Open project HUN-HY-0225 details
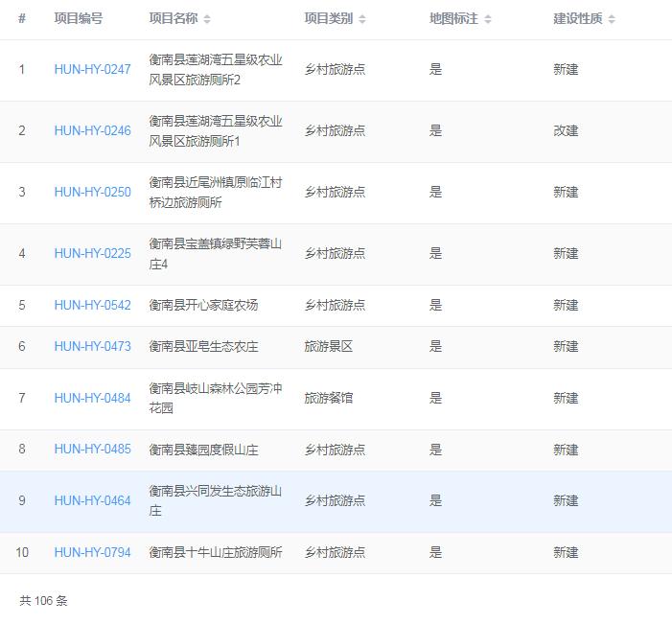 tap(92, 254)
